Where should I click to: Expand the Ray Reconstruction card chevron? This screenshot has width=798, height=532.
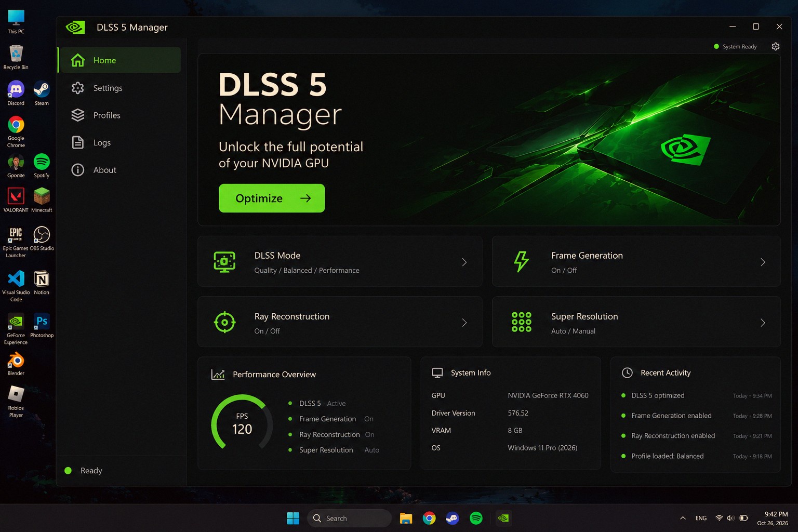coord(464,323)
